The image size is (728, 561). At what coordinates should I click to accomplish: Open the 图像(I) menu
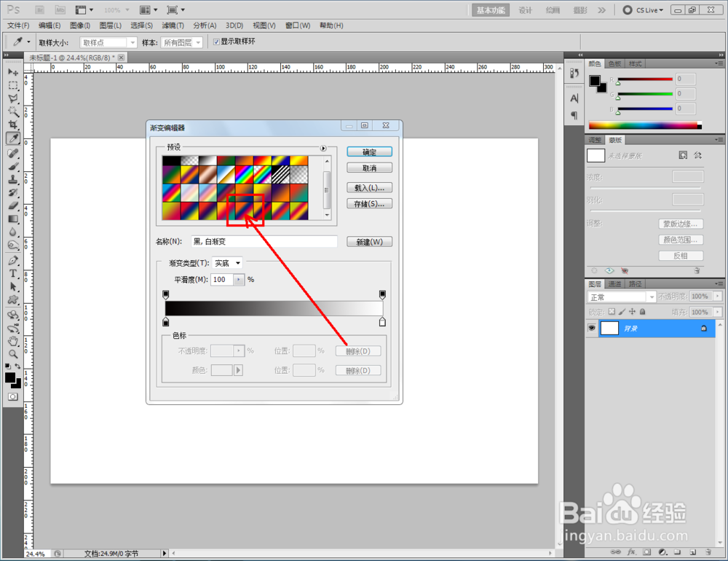(80, 25)
